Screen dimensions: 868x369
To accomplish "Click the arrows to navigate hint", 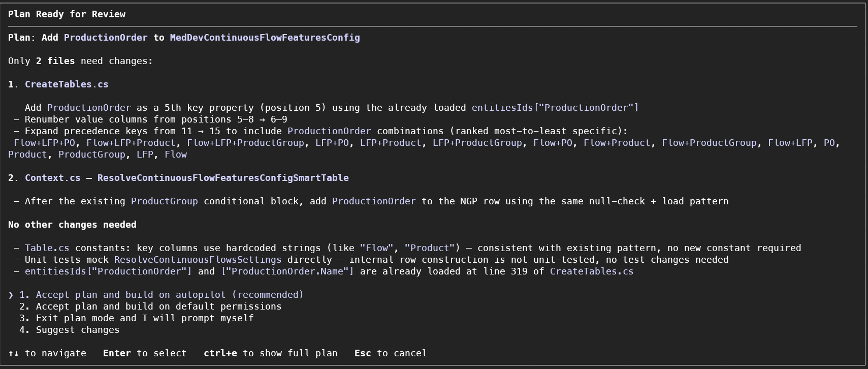I will click(47, 353).
